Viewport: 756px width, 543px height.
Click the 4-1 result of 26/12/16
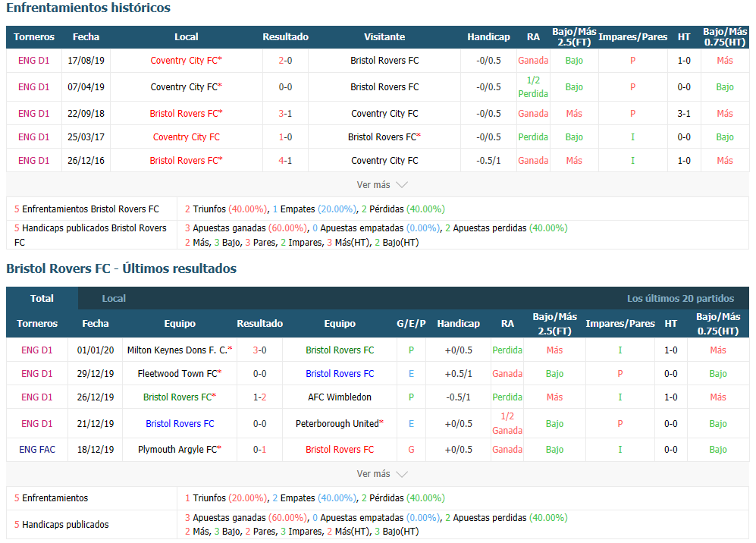(285, 161)
